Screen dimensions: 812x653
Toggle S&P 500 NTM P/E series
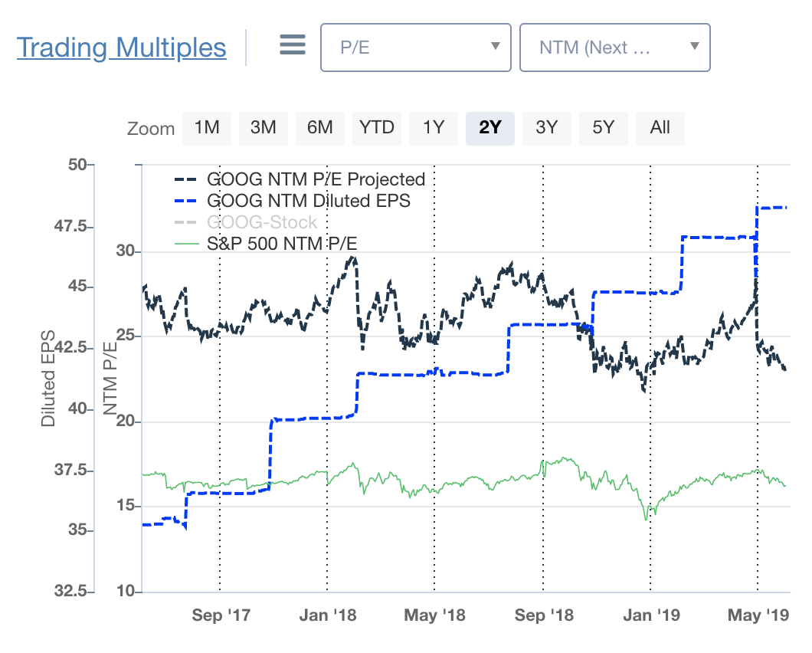tap(282, 244)
